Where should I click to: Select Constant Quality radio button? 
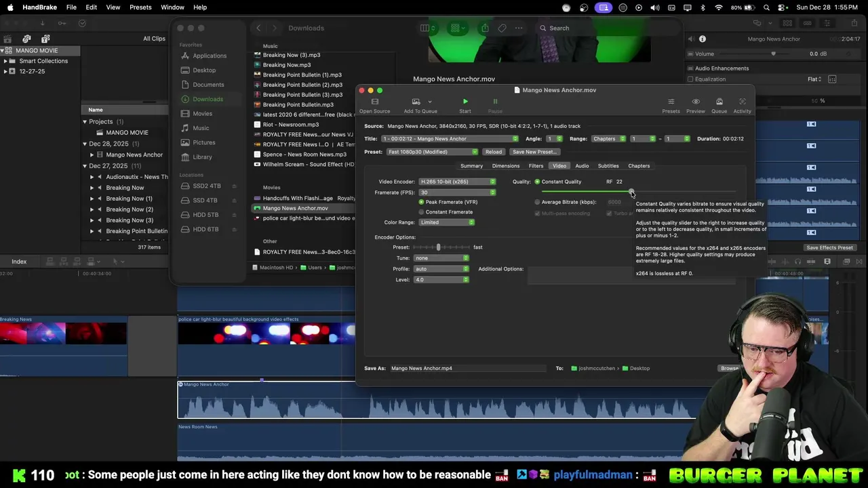click(x=537, y=182)
